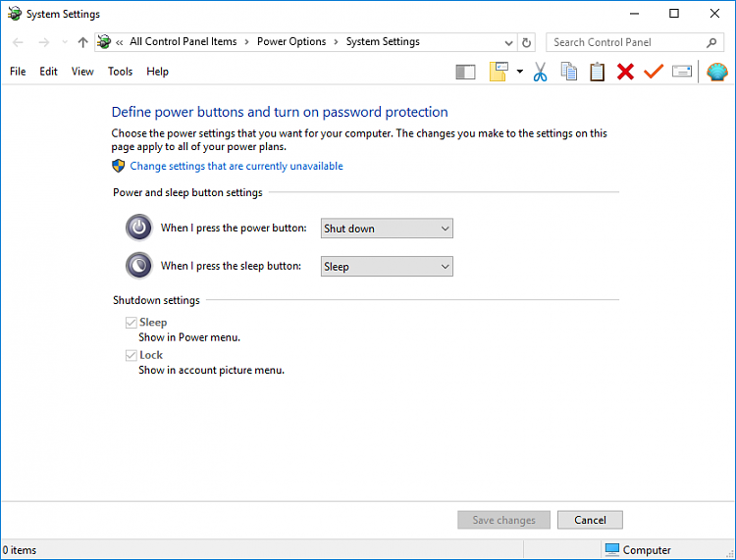Click the Copy icon in toolbar
The image size is (736, 560).
tap(568, 72)
